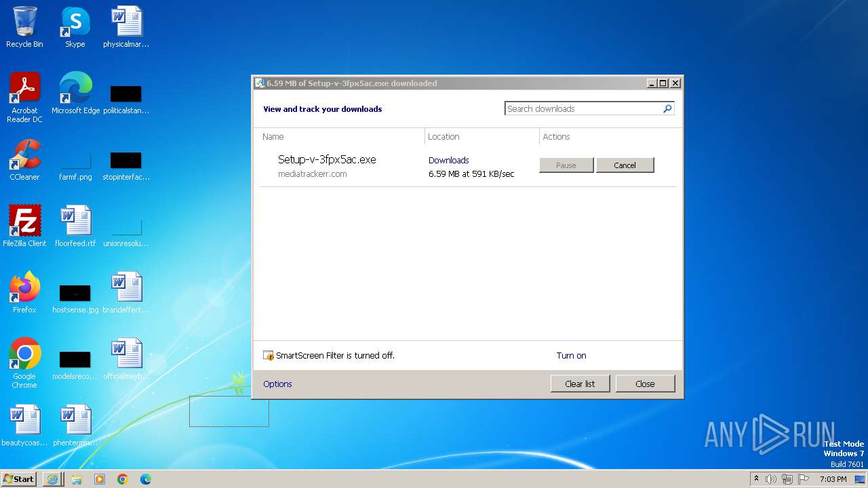Image resolution: width=868 pixels, height=488 pixels.
Task: Open Google Chrome desktop shortcut
Action: click(x=24, y=363)
